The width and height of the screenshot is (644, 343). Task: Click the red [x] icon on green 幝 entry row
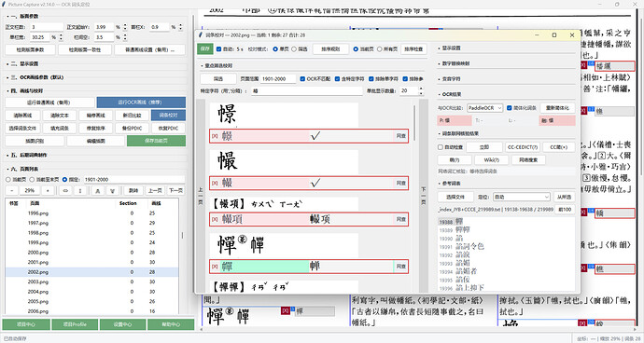(x=215, y=267)
